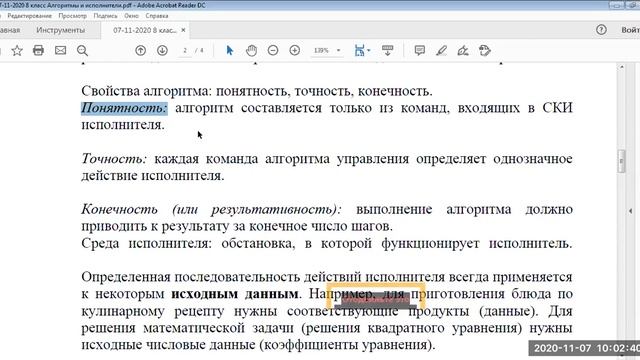640x360 pixels.
Task: Click the italic word Точность:
Action: tap(114, 159)
